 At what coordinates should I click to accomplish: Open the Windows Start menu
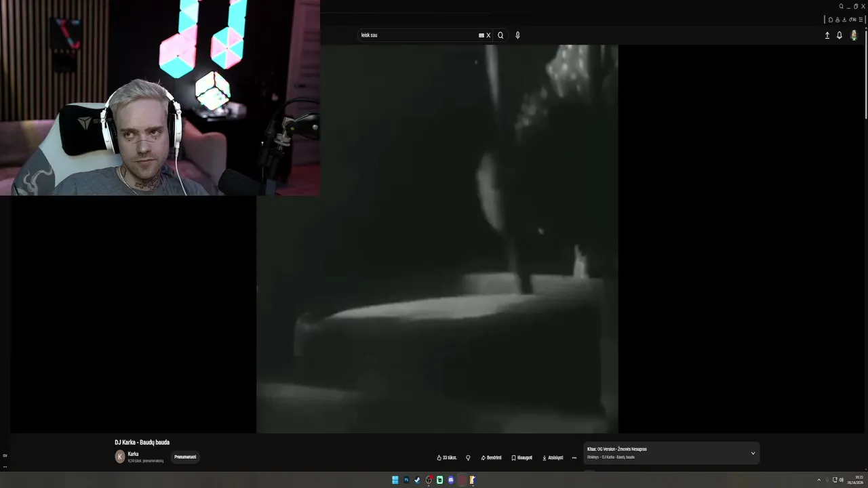click(x=395, y=480)
